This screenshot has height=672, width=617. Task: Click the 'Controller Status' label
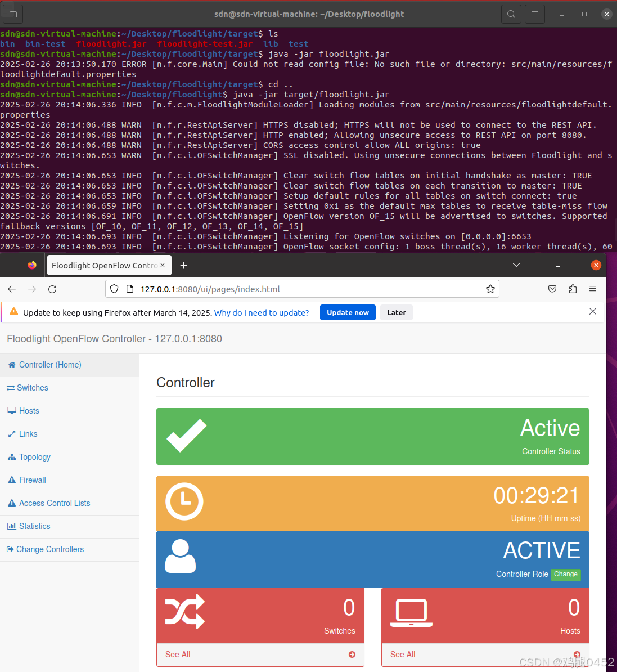coord(551,452)
